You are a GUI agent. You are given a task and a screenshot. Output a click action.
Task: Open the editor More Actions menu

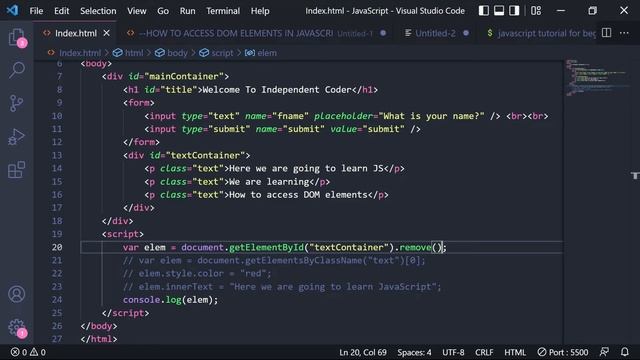coord(624,33)
